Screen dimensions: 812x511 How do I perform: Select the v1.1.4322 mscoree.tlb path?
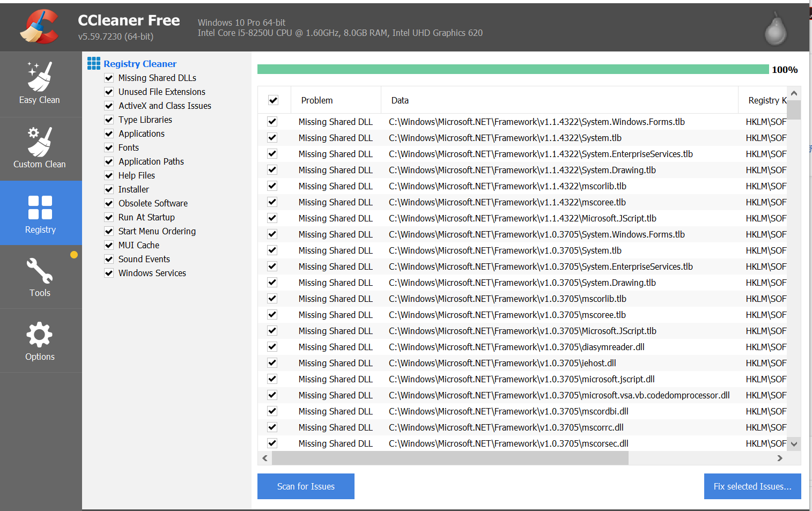pyautogui.click(x=507, y=202)
